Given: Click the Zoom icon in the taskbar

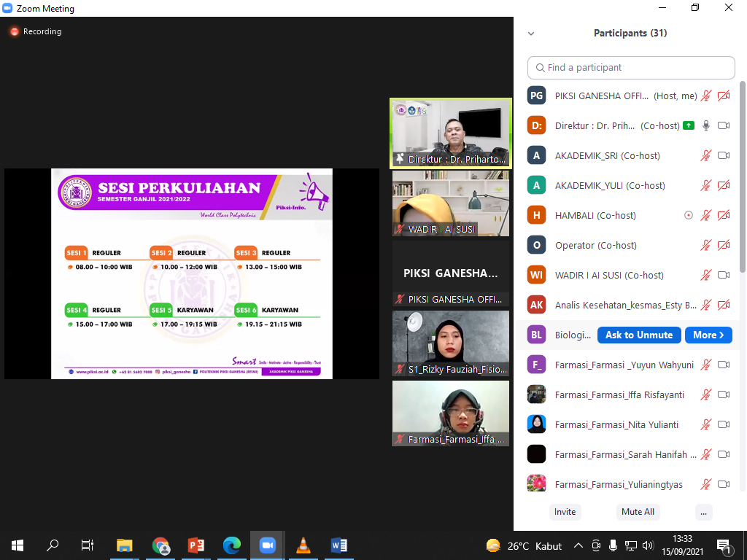Looking at the screenshot, I should [267, 545].
